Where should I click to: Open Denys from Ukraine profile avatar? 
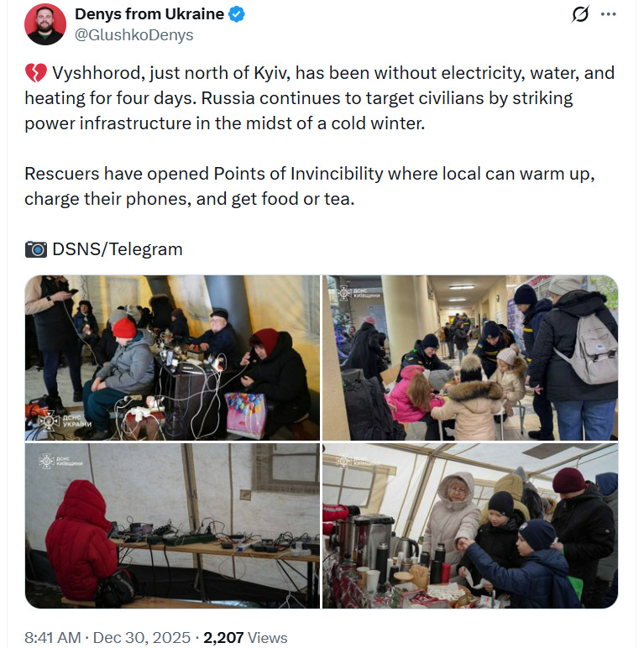point(45,24)
